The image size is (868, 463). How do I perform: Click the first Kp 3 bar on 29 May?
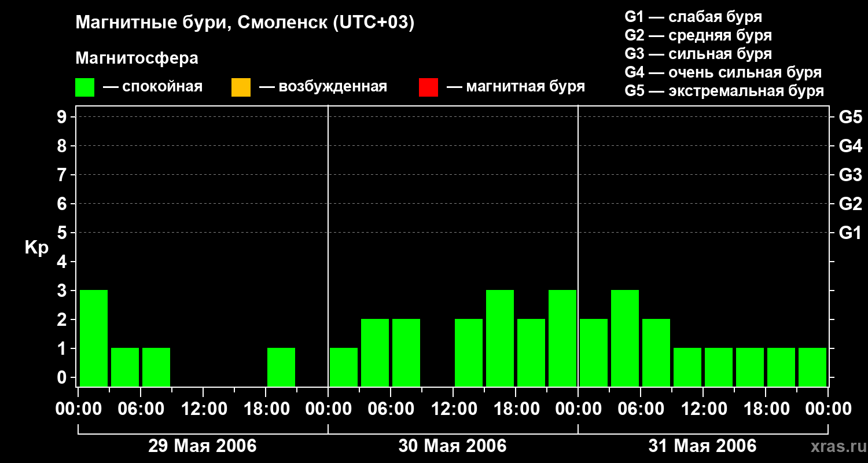pyautogui.click(x=94, y=338)
